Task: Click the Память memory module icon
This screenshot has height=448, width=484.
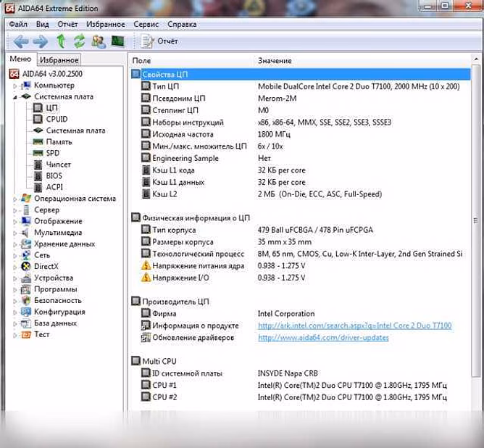Action: (38, 141)
